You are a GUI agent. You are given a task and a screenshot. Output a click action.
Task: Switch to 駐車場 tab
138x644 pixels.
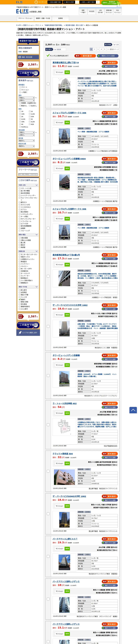pyautogui.click(x=60, y=18)
